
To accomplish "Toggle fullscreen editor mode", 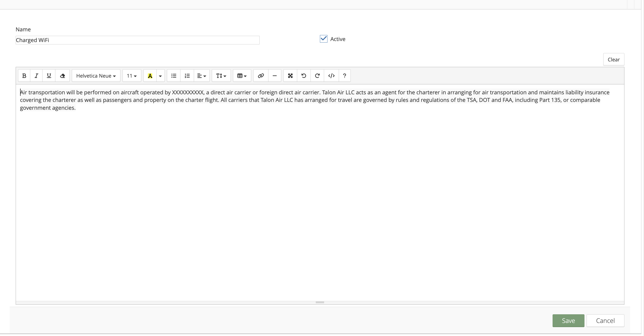I will (290, 76).
